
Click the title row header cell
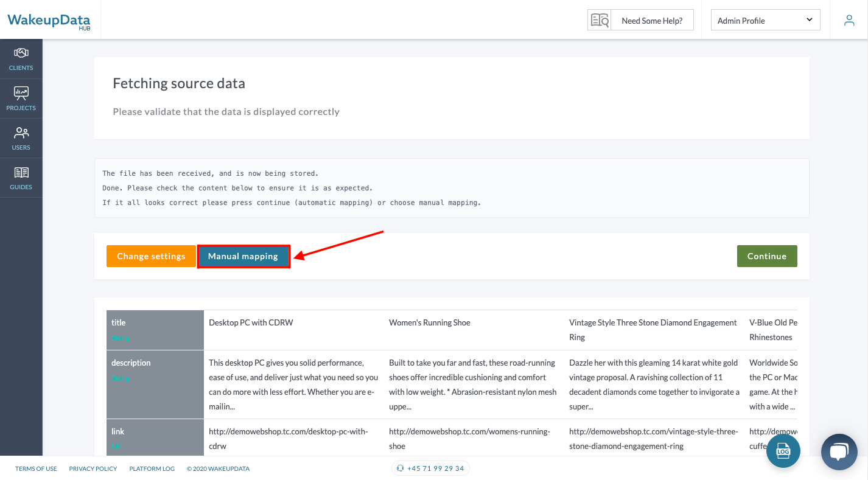click(155, 330)
